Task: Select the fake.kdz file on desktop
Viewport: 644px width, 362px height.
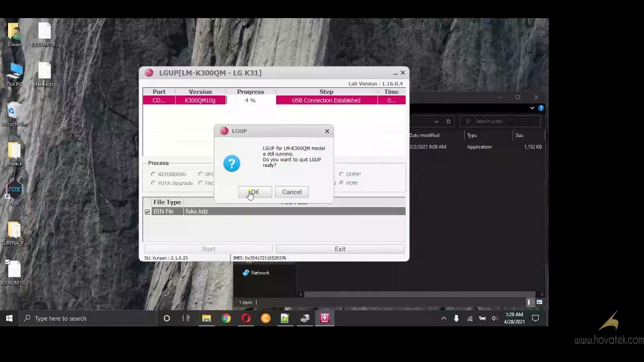Action: pyautogui.click(x=44, y=74)
